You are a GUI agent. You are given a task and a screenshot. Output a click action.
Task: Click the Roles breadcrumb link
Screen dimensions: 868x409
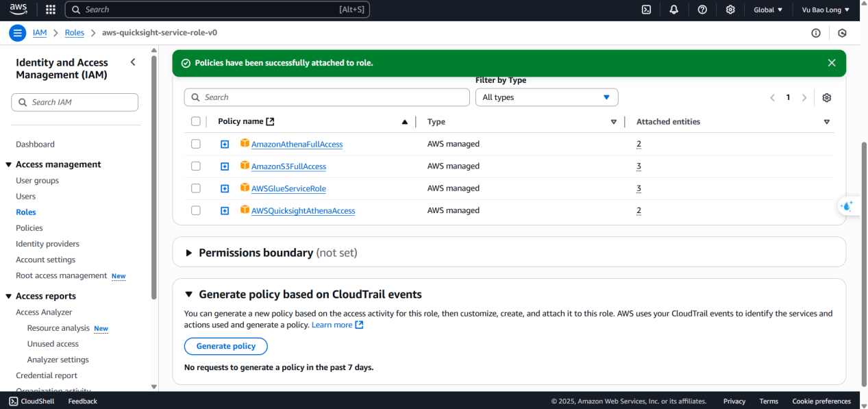(x=75, y=32)
